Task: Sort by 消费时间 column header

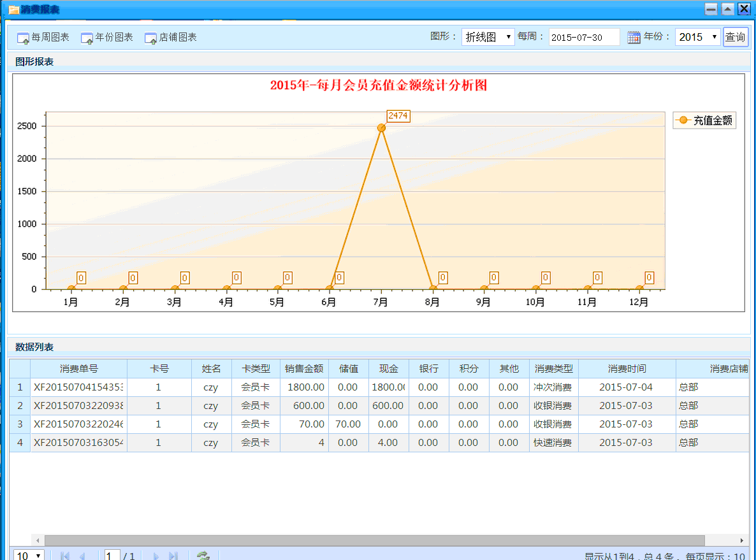Action: (x=627, y=369)
